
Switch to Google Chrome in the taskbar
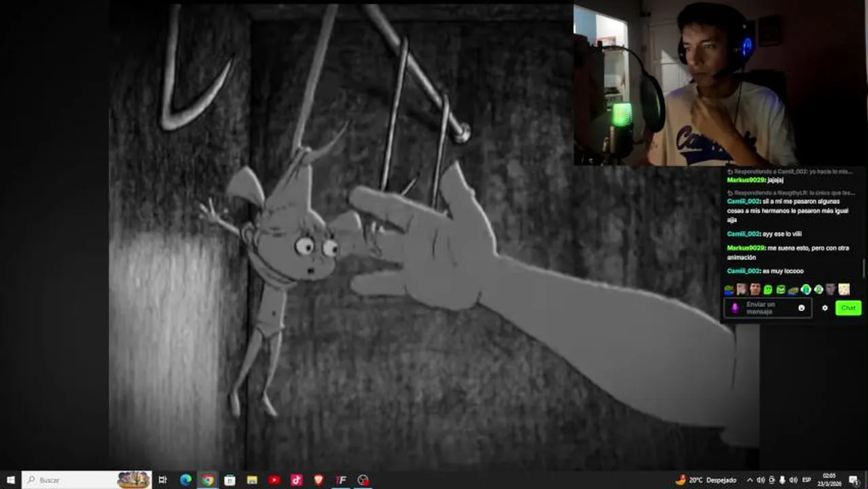(208, 480)
